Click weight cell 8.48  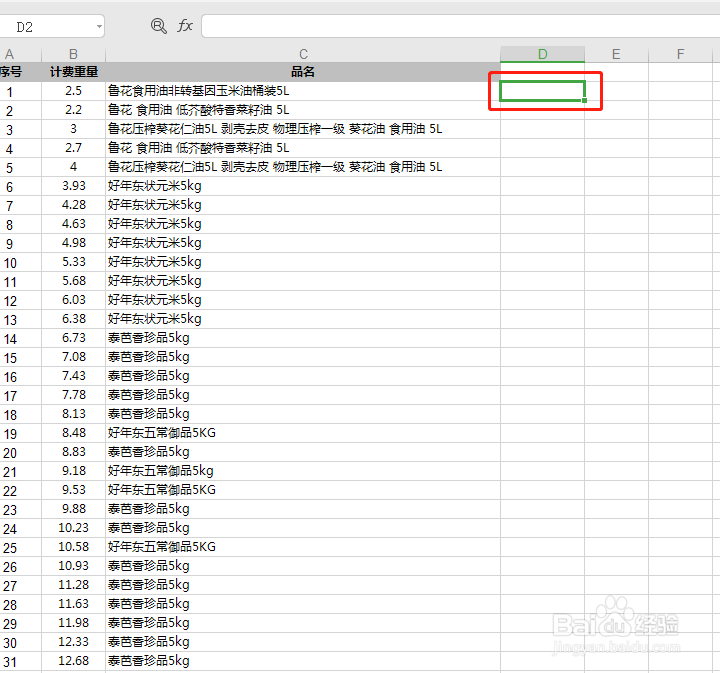click(73, 433)
